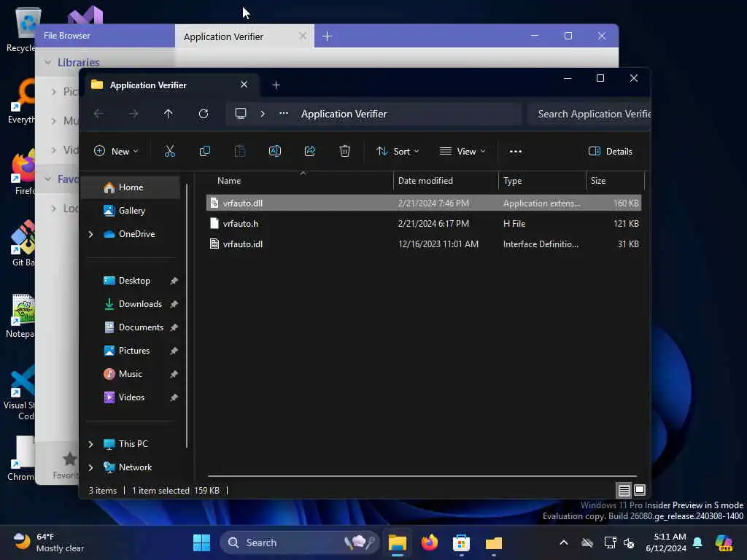Click the Rename icon in toolbar

275,152
